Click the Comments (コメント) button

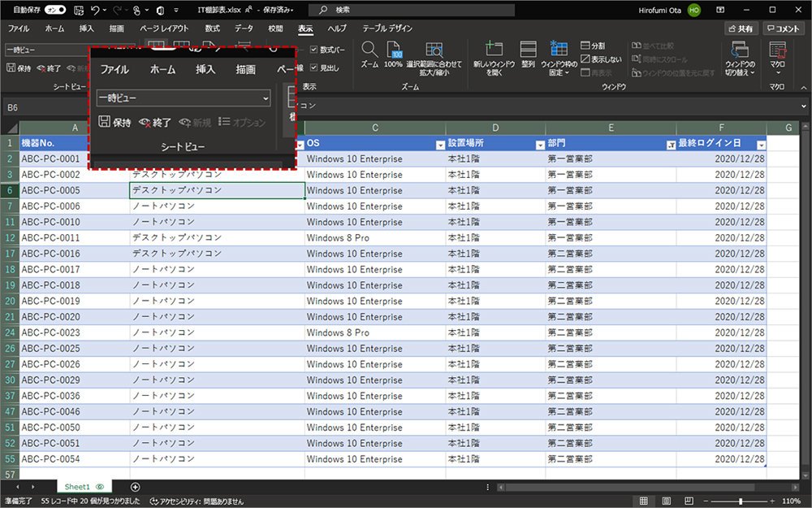[783, 28]
